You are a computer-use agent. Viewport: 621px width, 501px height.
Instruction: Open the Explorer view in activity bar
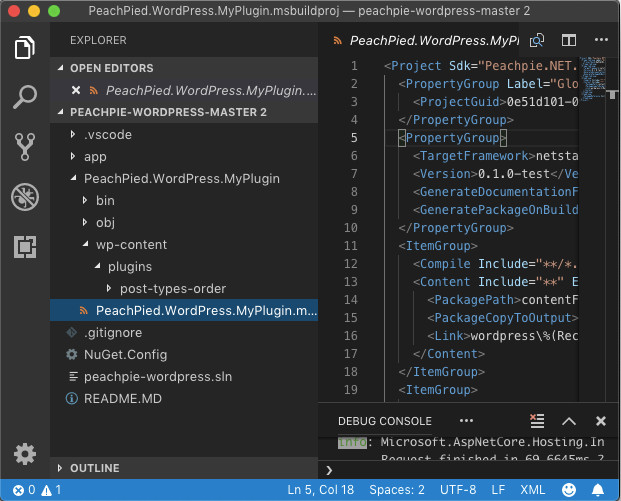click(25, 48)
